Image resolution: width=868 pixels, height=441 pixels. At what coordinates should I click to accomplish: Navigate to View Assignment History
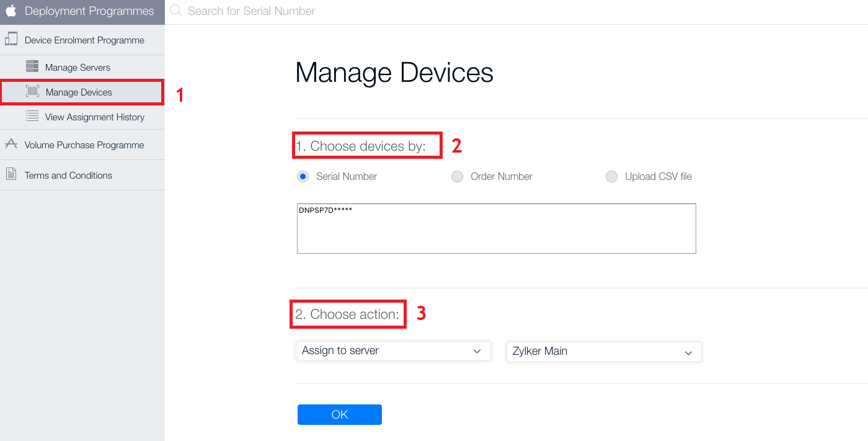point(94,116)
